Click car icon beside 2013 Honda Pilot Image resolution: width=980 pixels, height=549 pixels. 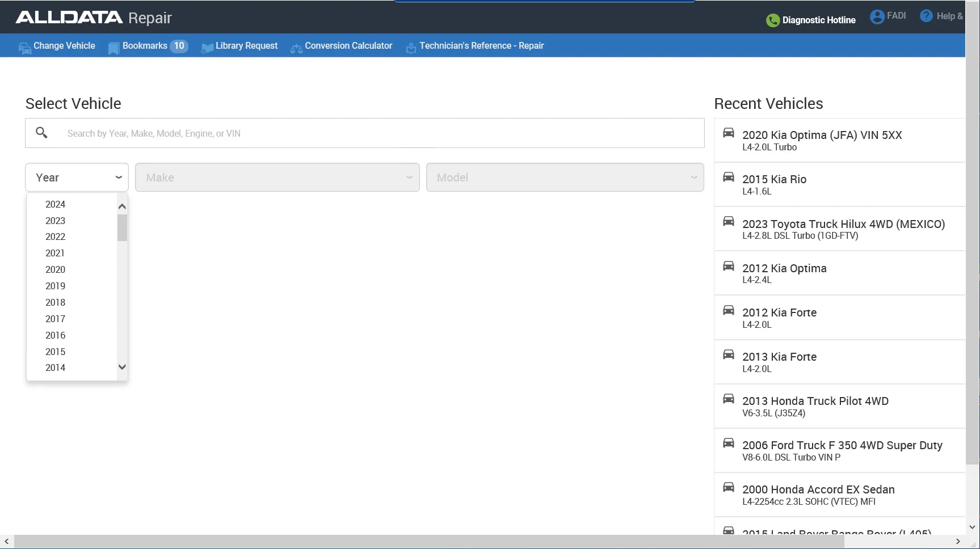729,399
